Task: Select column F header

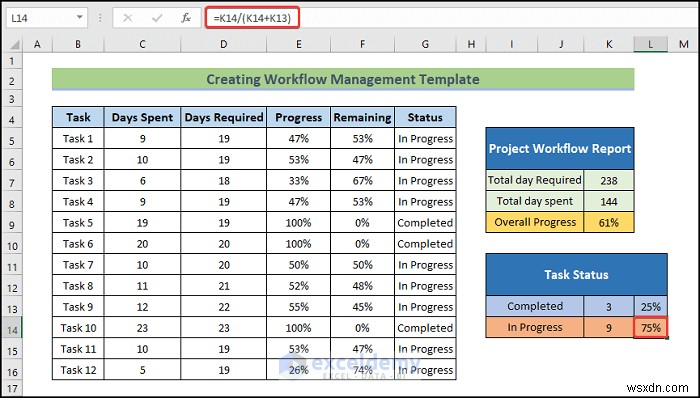Action: point(362,44)
